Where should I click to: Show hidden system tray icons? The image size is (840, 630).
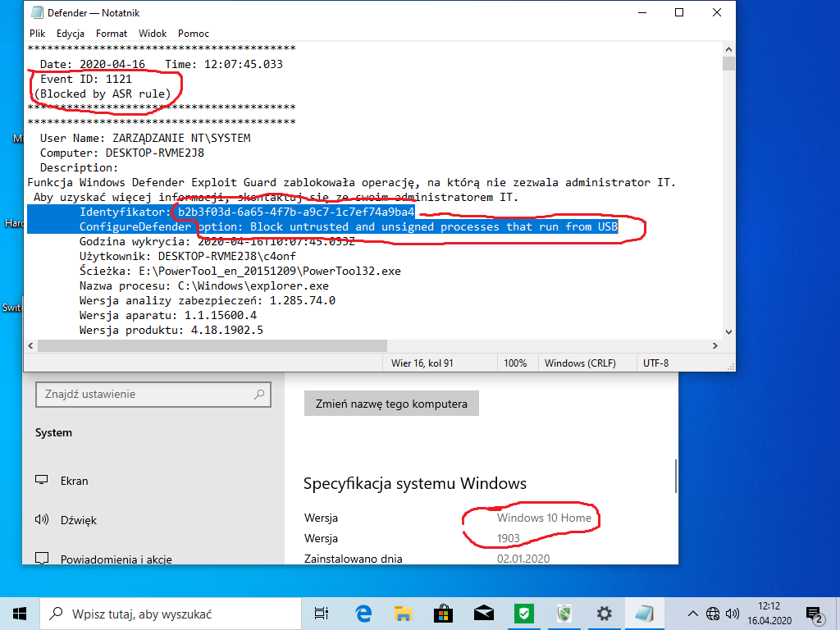692,614
